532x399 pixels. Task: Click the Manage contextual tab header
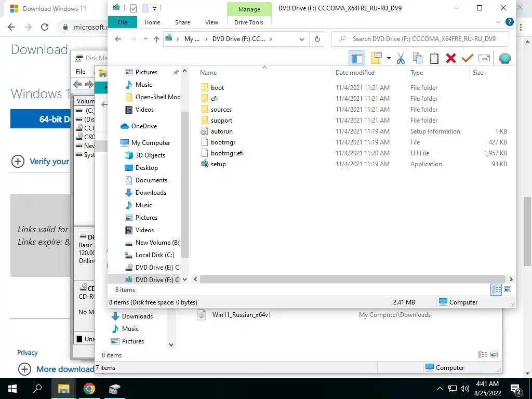coord(249,9)
